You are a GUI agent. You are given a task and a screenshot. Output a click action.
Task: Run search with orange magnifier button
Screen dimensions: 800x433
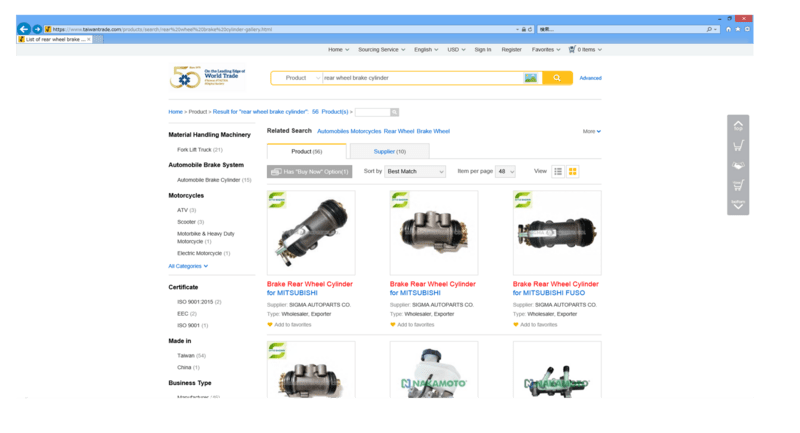[x=557, y=78]
